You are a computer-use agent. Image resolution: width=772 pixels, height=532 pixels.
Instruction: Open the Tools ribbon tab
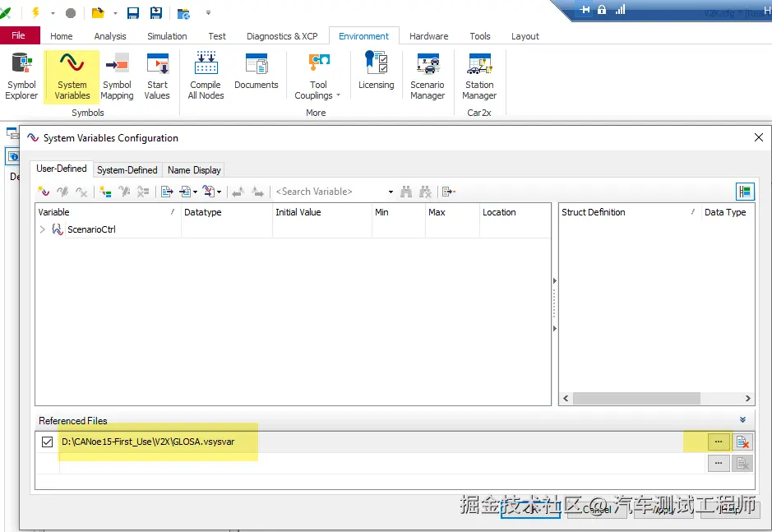coord(480,36)
